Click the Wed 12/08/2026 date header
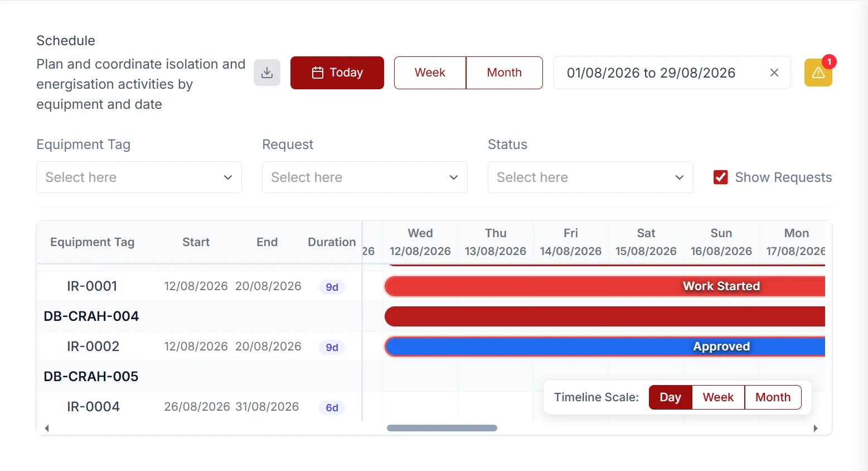 tap(420, 242)
